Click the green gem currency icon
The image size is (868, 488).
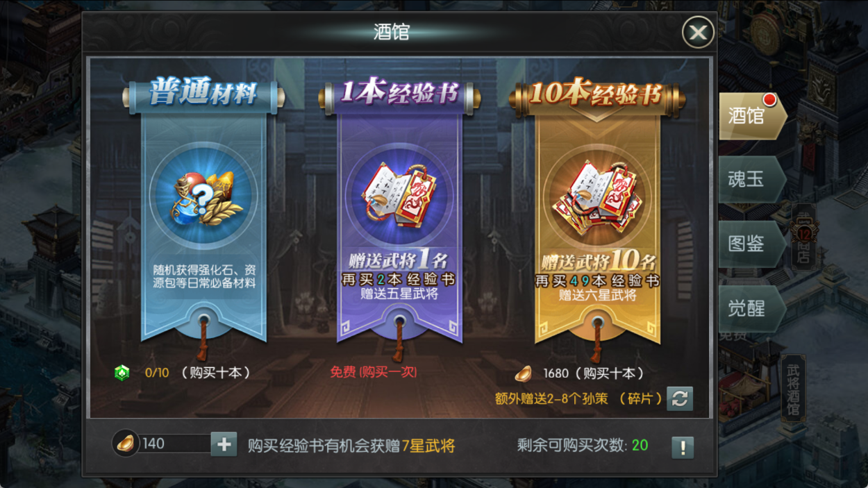coord(122,373)
